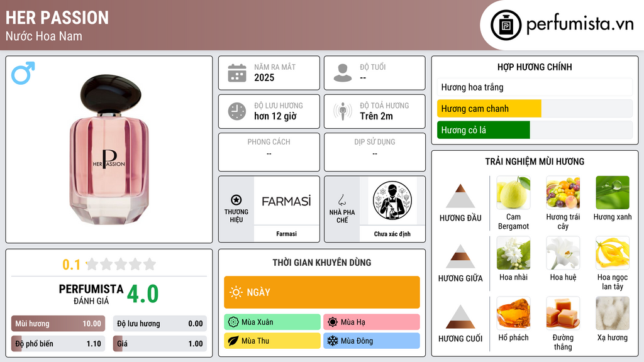Click the perfumista.vn site name

pyautogui.click(x=580, y=25)
